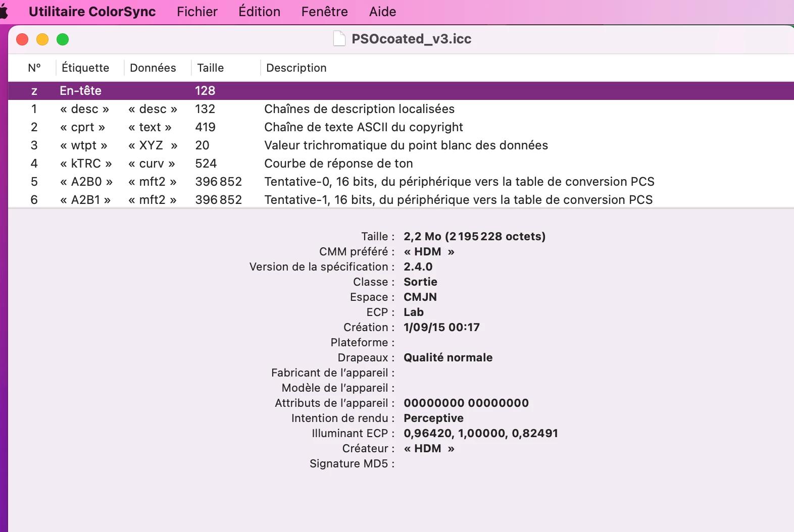Viewport: 794px width, 532px height.
Task: Click the Modèle de l'appareil label
Action: tap(338, 388)
